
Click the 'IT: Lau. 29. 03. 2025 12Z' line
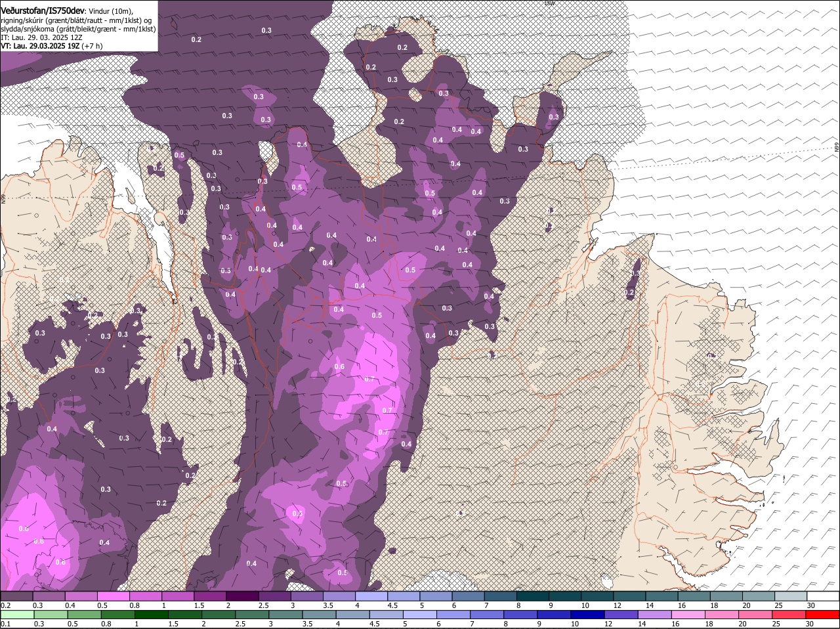41,37
